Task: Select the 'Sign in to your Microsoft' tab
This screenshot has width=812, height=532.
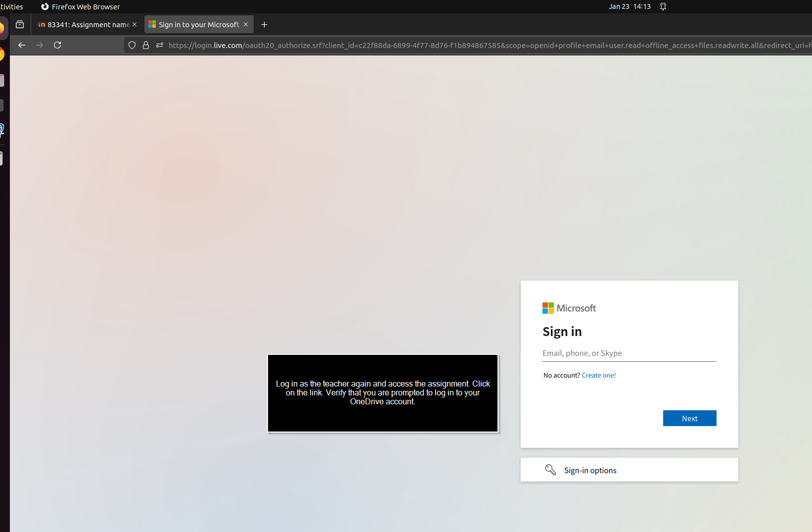Action: (199, 25)
